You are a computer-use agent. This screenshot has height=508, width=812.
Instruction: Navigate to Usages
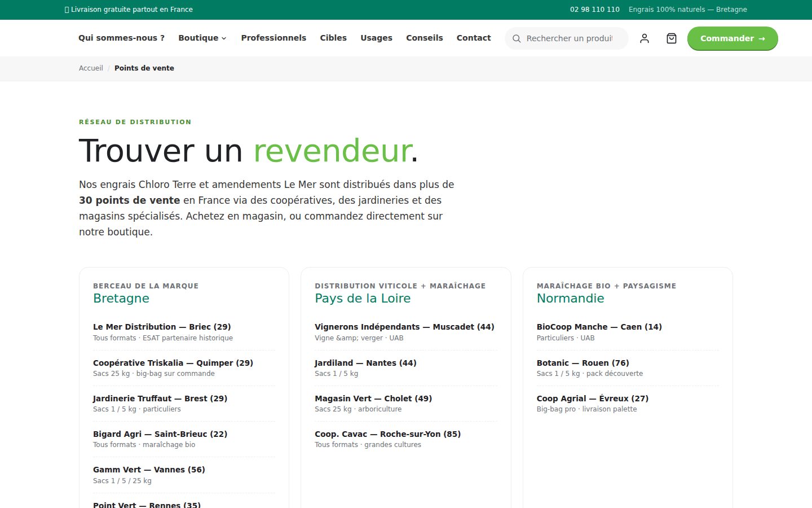pos(376,38)
